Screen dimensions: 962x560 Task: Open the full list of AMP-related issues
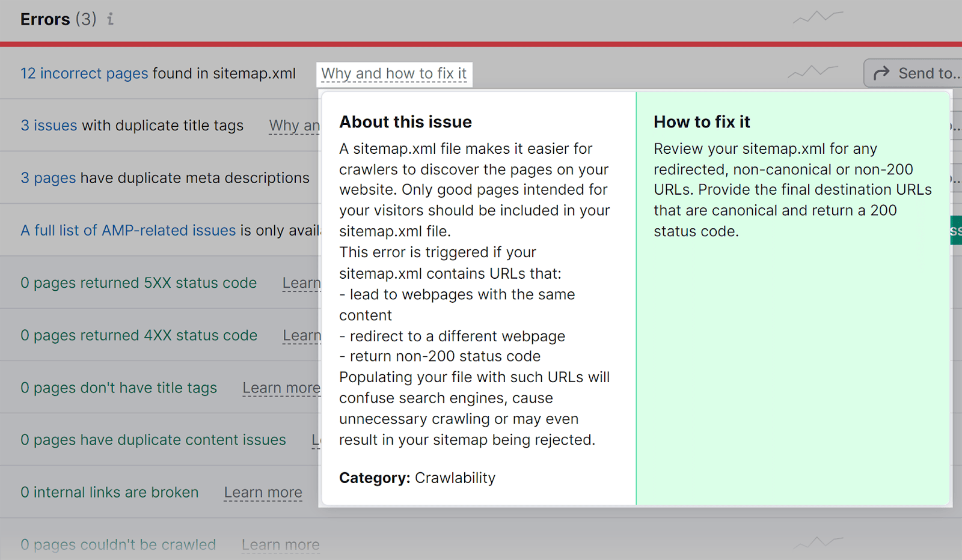tap(127, 230)
